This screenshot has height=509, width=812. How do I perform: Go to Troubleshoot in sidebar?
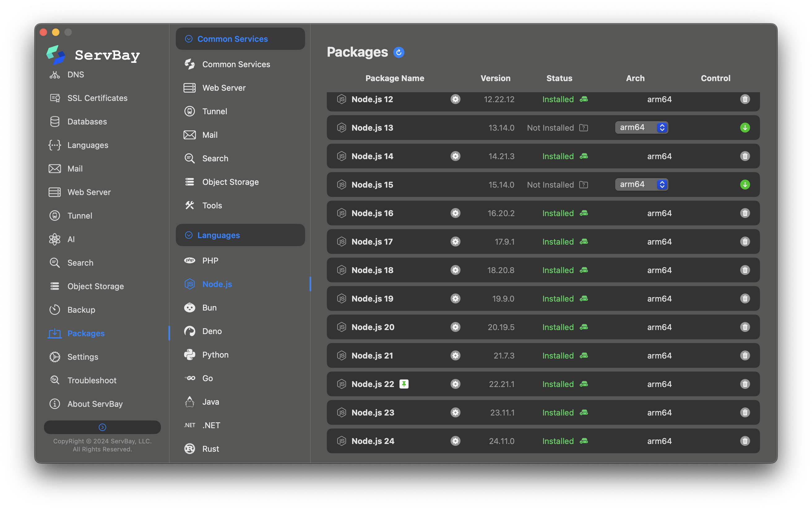click(x=92, y=381)
